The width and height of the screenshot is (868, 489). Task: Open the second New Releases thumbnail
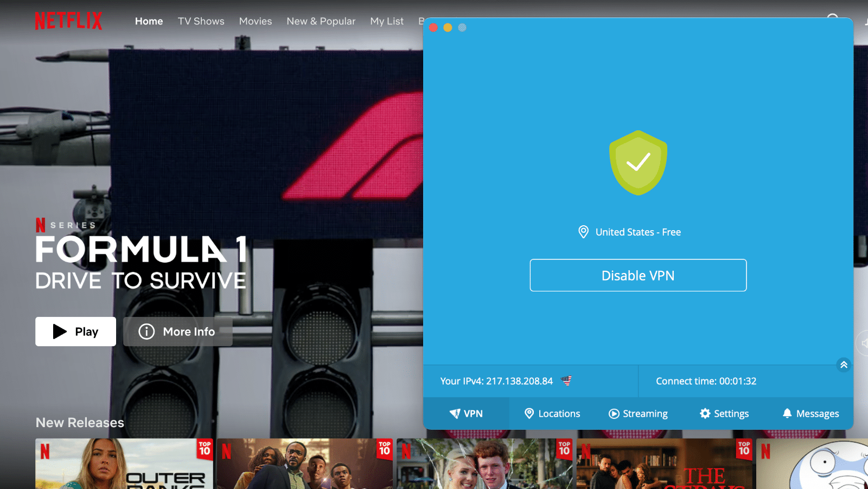click(304, 464)
